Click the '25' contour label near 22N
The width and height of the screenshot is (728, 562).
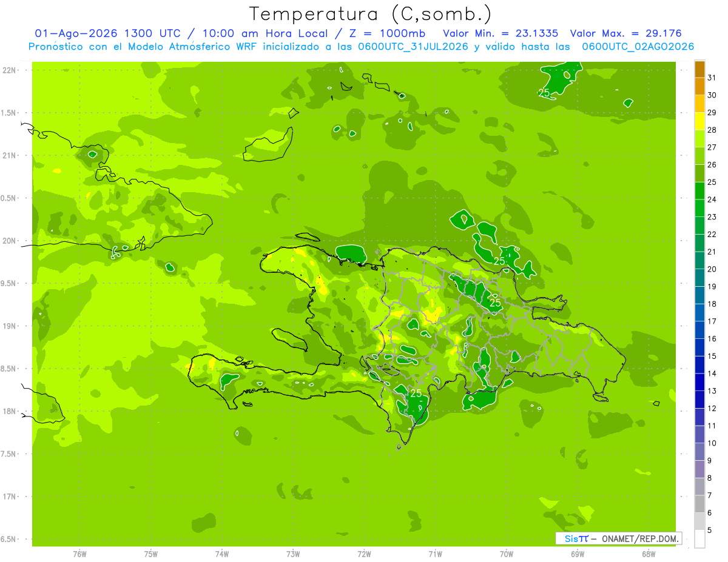(544, 93)
